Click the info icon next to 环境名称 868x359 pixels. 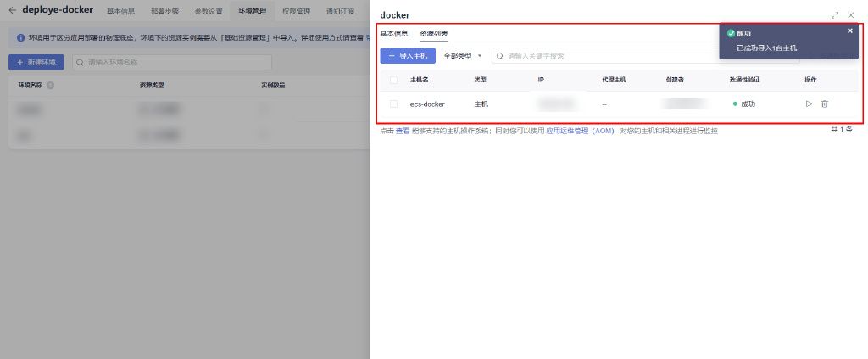click(x=50, y=86)
